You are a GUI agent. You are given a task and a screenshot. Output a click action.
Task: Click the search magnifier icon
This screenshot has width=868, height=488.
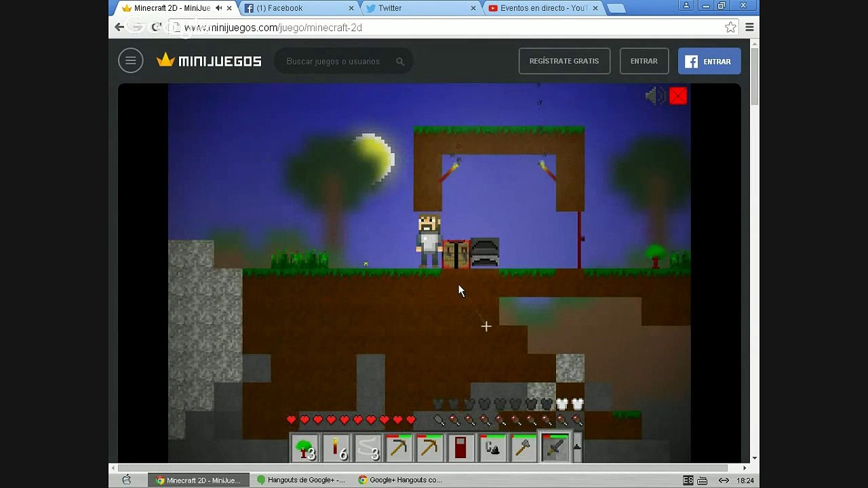400,62
